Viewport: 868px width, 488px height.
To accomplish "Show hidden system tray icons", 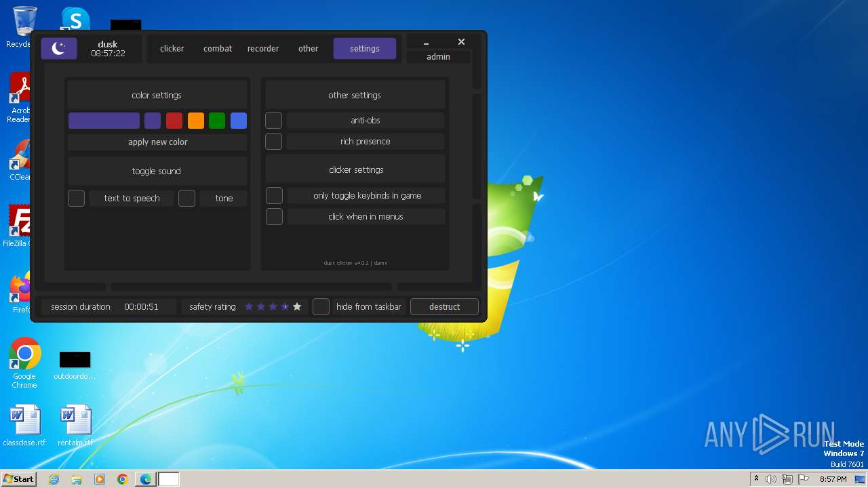I will 757,479.
